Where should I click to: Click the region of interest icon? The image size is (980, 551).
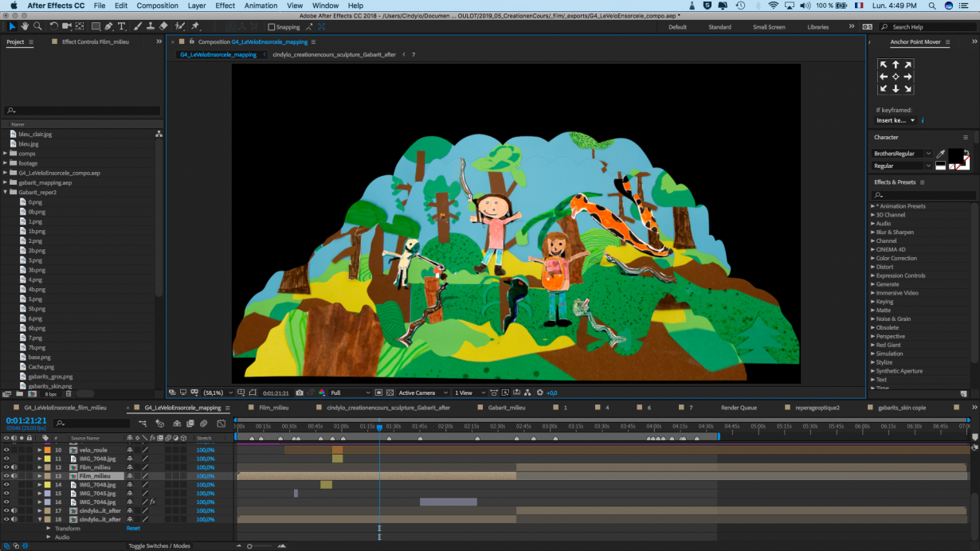pyautogui.click(x=378, y=393)
